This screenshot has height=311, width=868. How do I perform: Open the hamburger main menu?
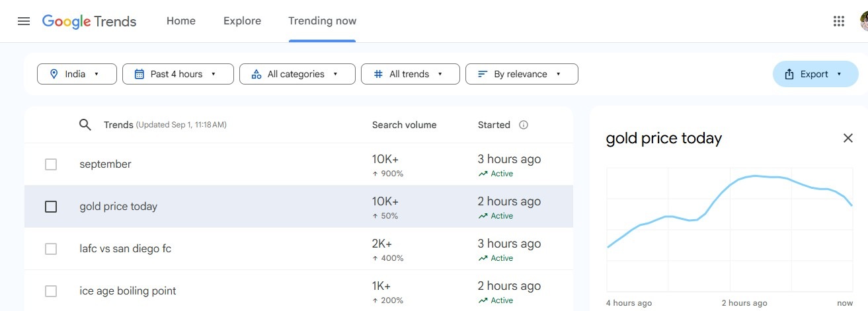click(x=24, y=21)
